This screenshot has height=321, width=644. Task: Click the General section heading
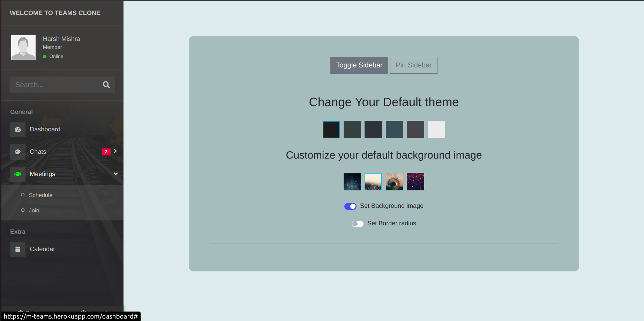tap(21, 112)
